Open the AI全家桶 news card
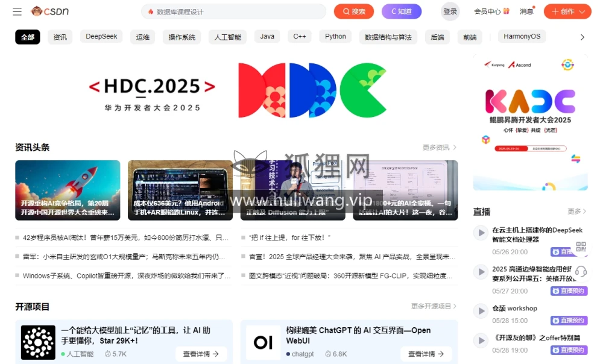The height and width of the screenshot is (364, 603). (405, 190)
